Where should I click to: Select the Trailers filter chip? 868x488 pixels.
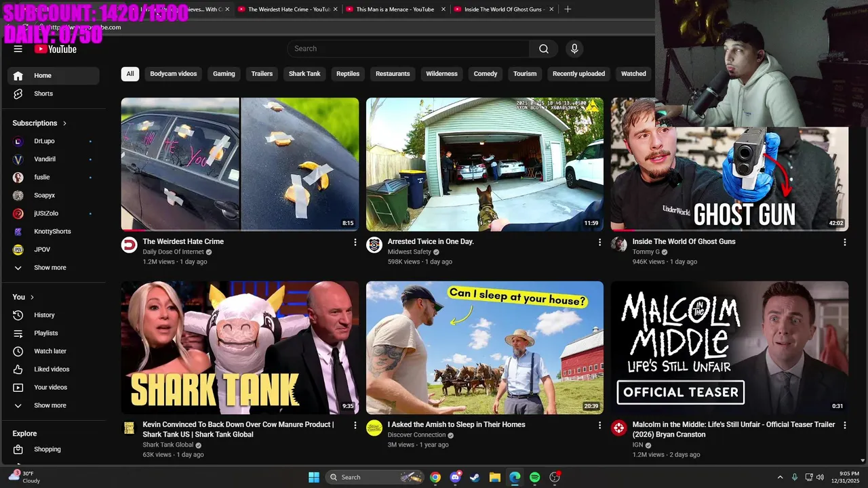[x=262, y=74]
